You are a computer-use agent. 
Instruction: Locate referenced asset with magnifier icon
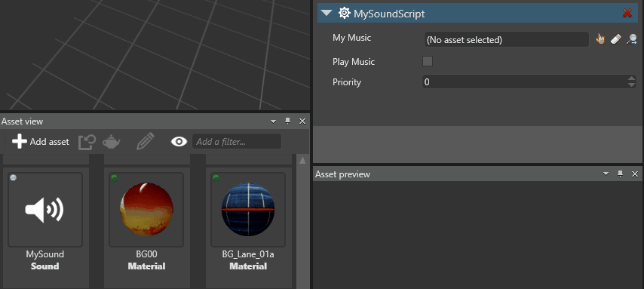pyautogui.click(x=631, y=39)
